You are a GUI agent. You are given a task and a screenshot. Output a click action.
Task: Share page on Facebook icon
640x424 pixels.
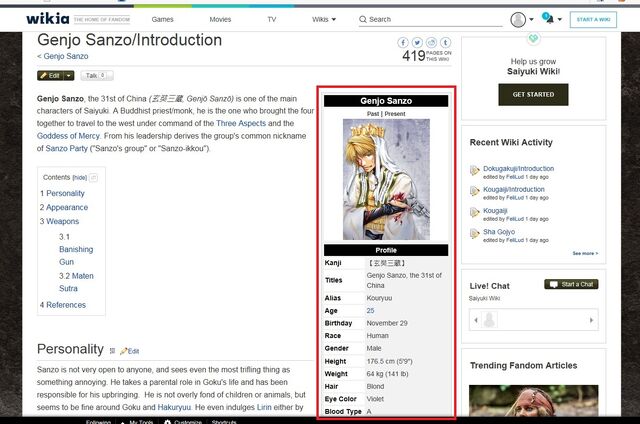coord(403,42)
